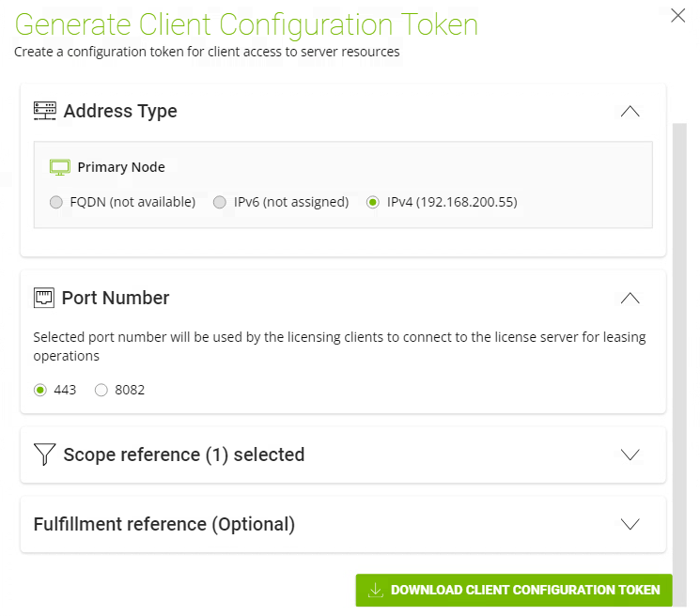Click the Scope reference (1) selected header
The width and height of the screenshot is (700, 616).
183,454
